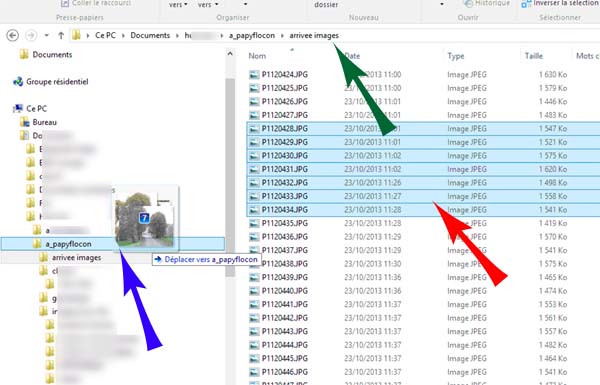Screen dimensions: 600x385
Task: Open the Copier vers dropdown in Organiser
Action: [x=208, y=5]
